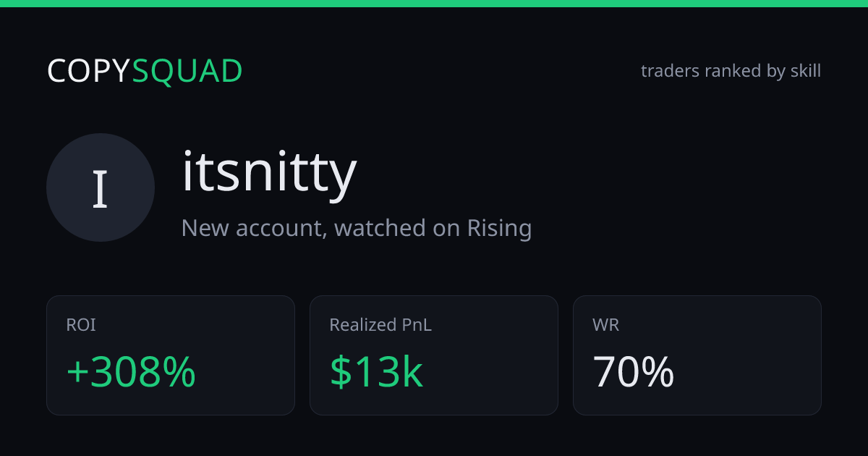Click the word "skill" in the tagline
The width and height of the screenshot is (868, 456).
tap(804, 71)
